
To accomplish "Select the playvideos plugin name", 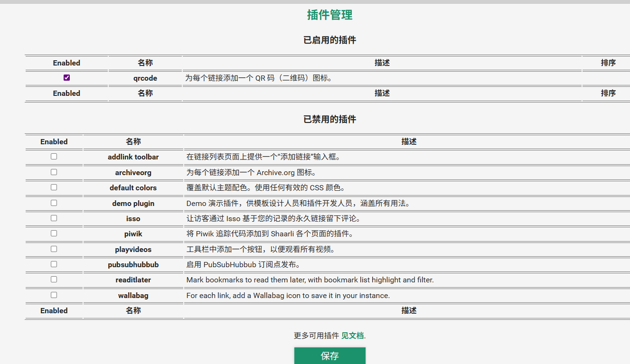I will [133, 250].
